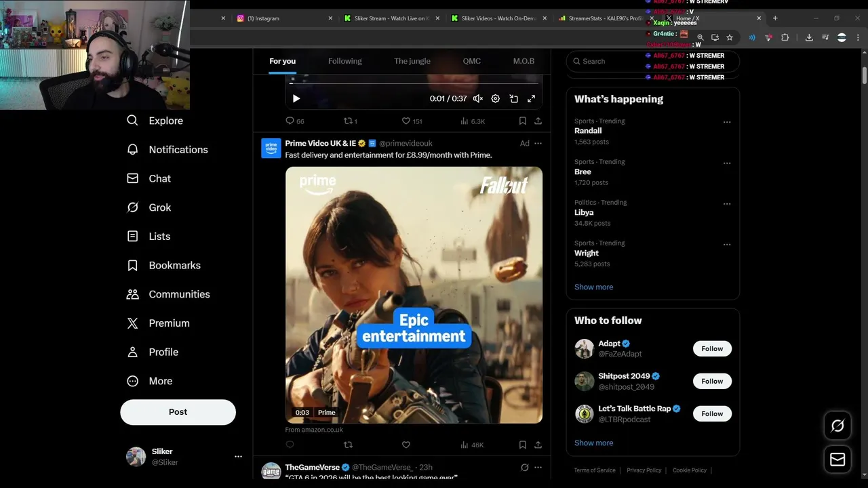
Task: Open the Cookie Policy link
Action: pyautogui.click(x=689, y=470)
